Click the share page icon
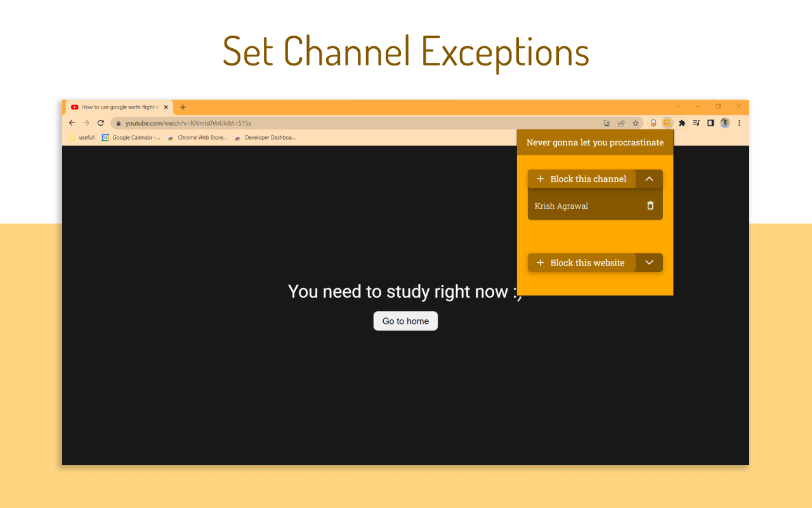 [x=621, y=123]
